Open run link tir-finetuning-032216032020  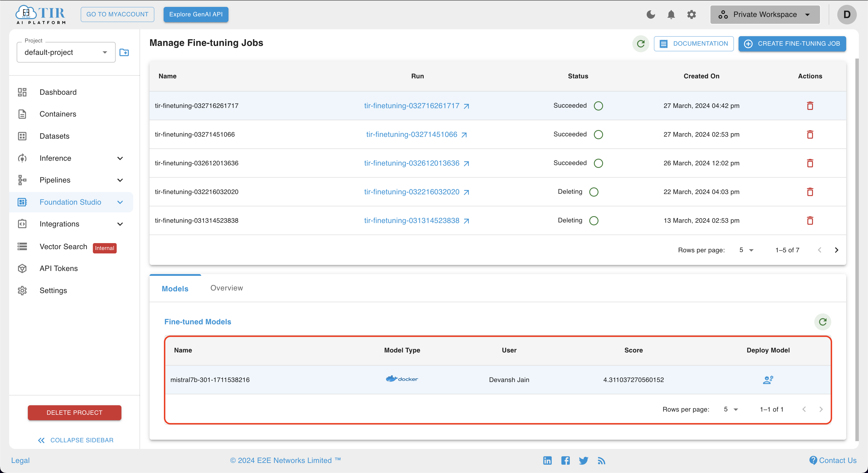coord(417,192)
